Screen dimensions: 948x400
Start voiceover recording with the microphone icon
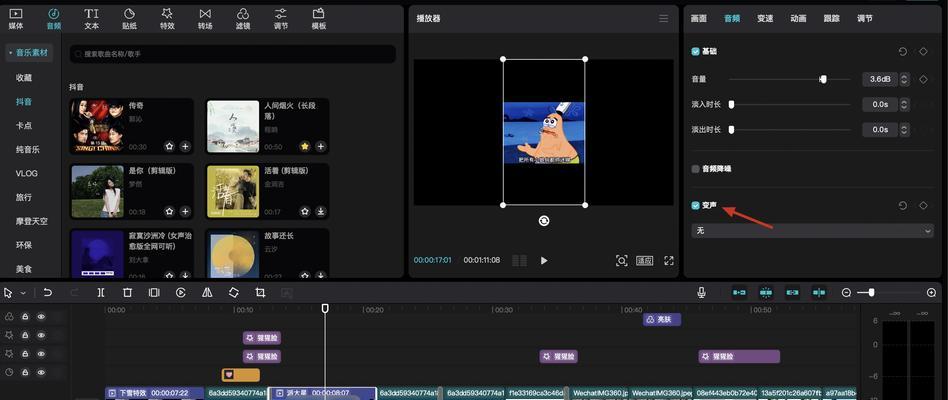[x=701, y=292]
